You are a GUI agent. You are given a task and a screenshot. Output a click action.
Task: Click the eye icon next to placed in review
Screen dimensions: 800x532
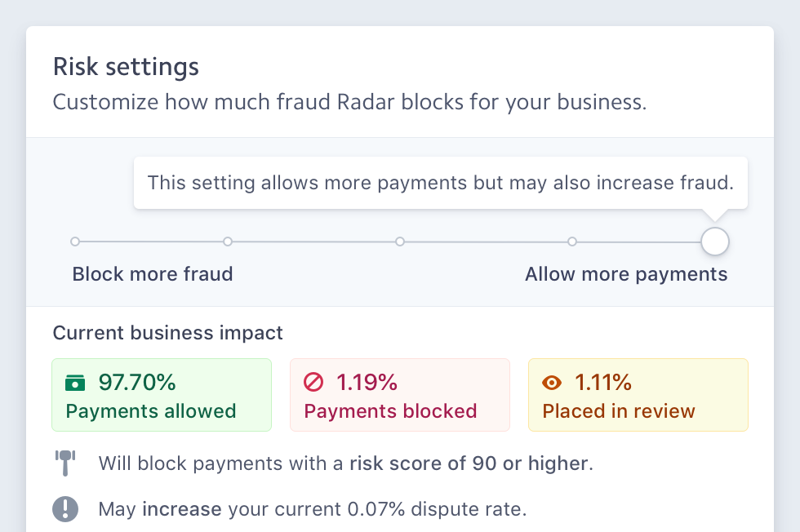point(553,382)
